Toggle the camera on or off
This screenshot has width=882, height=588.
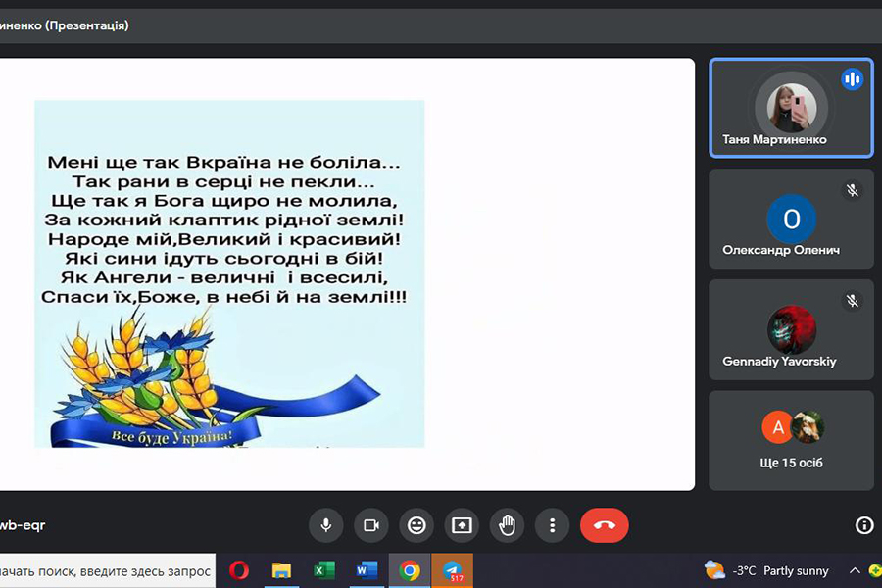[x=371, y=525]
